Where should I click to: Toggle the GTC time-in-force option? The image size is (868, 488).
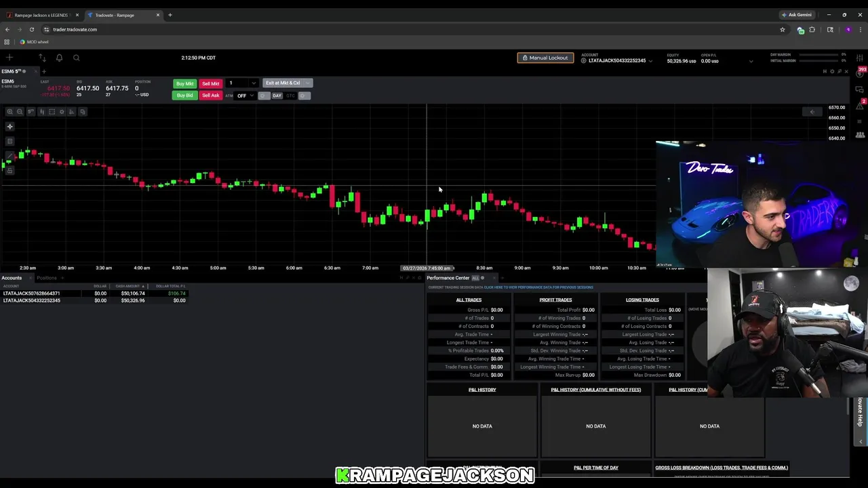(x=290, y=96)
